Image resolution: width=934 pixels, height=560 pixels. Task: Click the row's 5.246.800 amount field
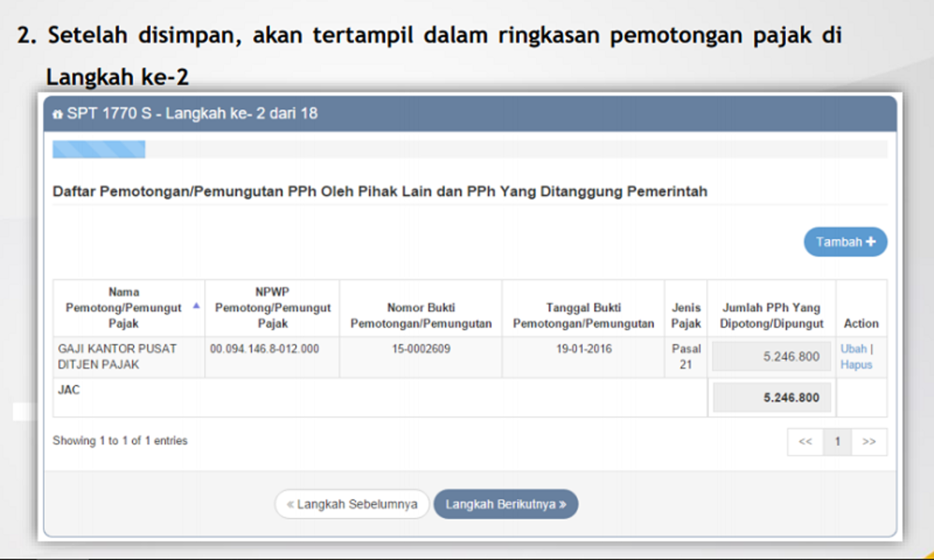tap(771, 357)
